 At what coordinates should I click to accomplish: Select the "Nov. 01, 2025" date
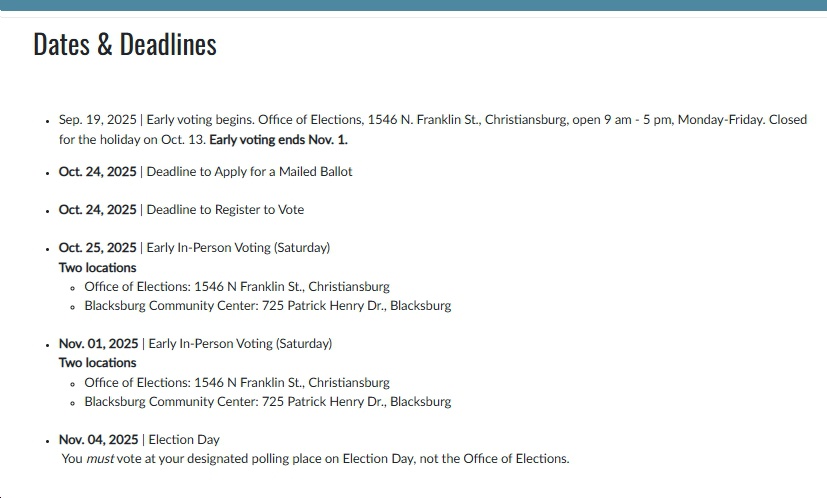tap(98, 343)
